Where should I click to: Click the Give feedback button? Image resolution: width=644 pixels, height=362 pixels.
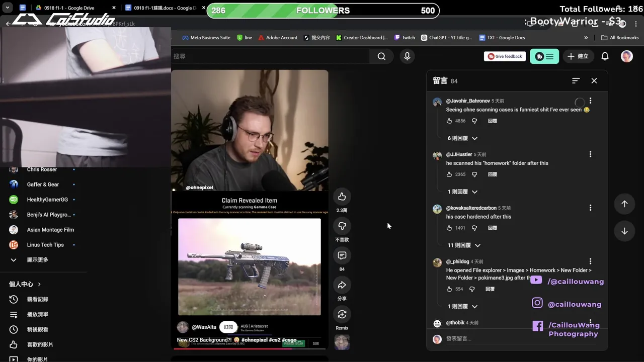pyautogui.click(x=505, y=56)
